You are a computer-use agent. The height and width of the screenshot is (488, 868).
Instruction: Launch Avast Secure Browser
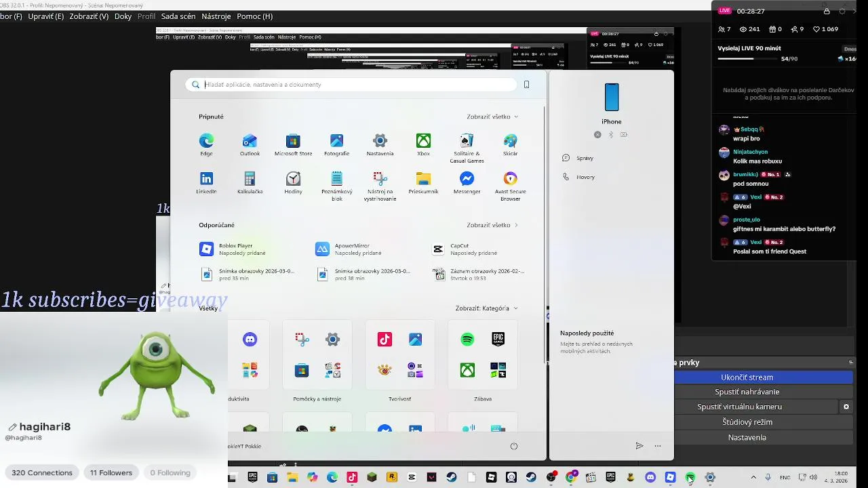(510, 186)
